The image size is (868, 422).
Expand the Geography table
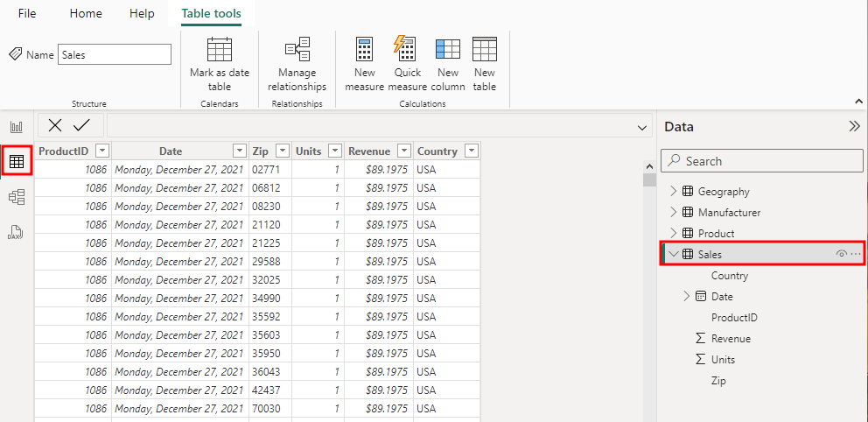[673, 192]
